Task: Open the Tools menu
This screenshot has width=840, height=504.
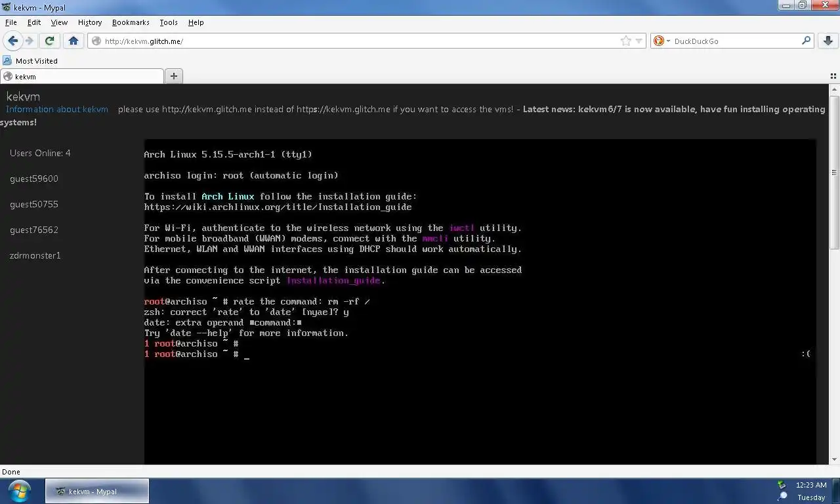Action: pos(169,22)
